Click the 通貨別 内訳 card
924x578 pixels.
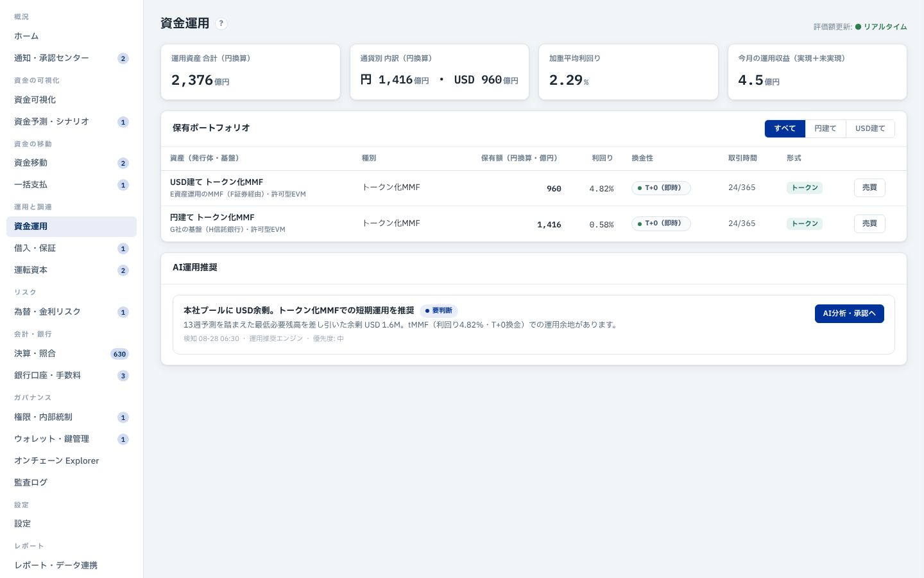coord(440,72)
